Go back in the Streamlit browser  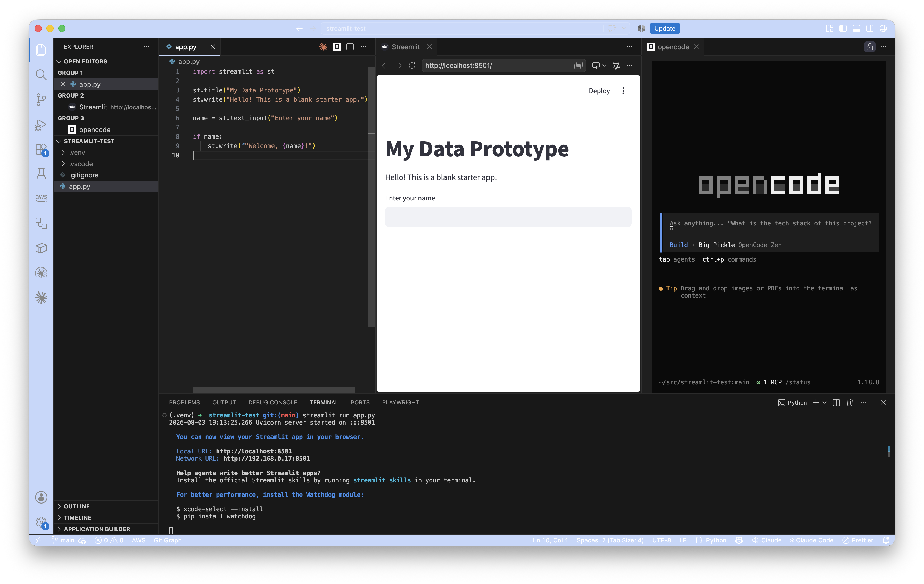(x=385, y=66)
